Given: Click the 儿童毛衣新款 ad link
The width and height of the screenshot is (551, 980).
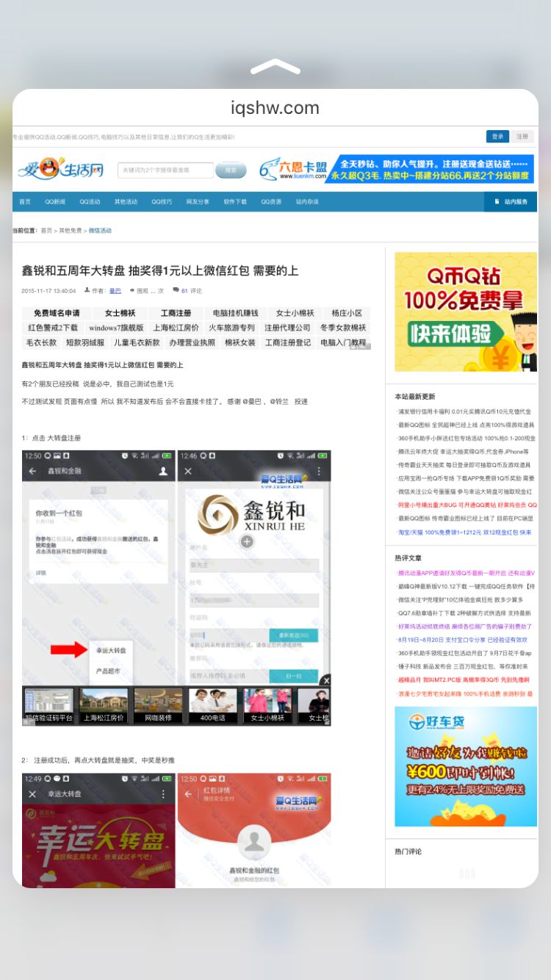Looking at the screenshot, I should (x=137, y=342).
